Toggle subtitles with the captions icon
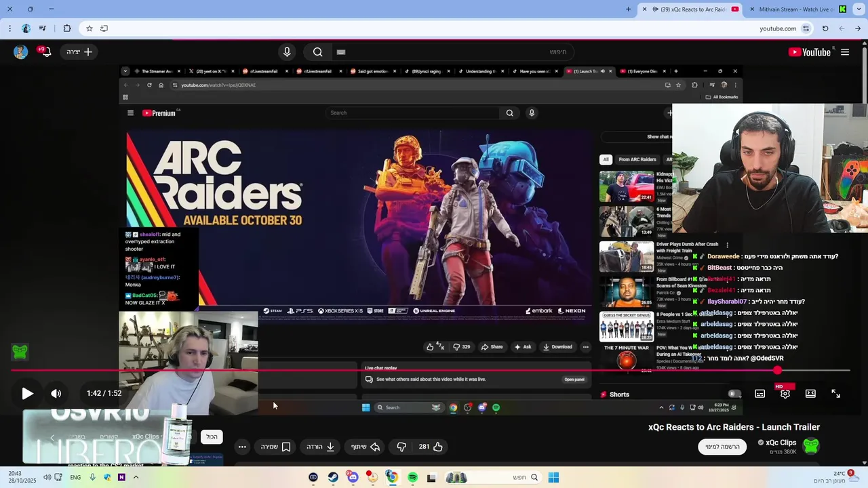This screenshot has height=488, width=868. click(x=759, y=394)
